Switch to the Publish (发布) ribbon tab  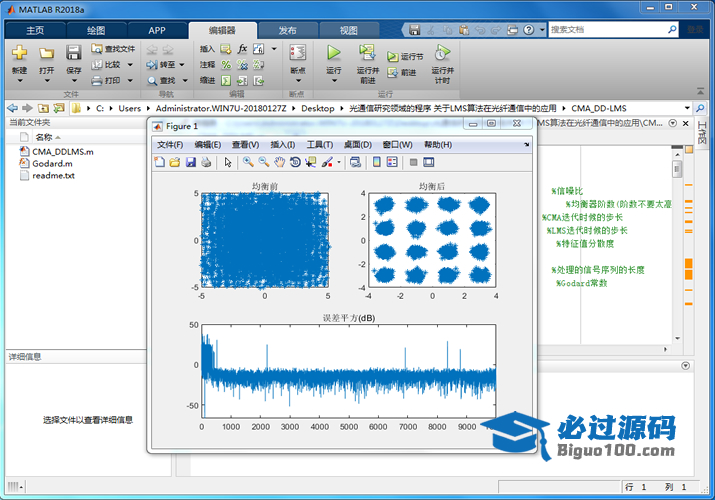(x=288, y=31)
